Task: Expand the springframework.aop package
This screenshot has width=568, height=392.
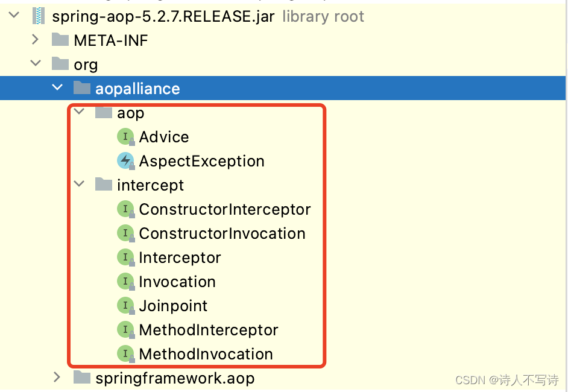Action: click(x=57, y=378)
